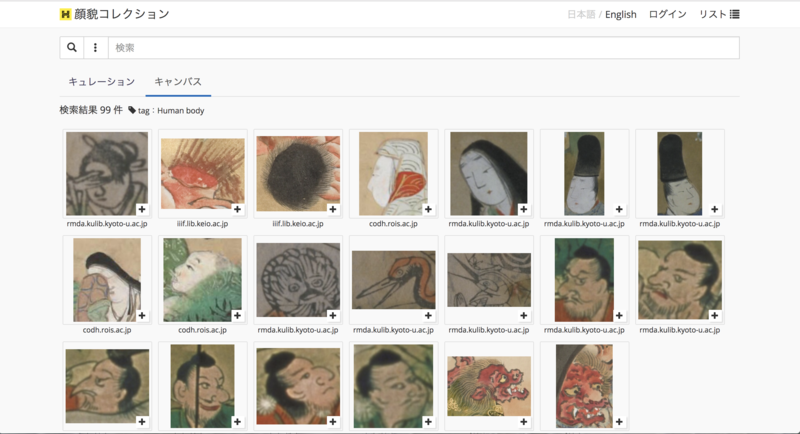Add the white-robed profile figure with plus

coord(428,209)
